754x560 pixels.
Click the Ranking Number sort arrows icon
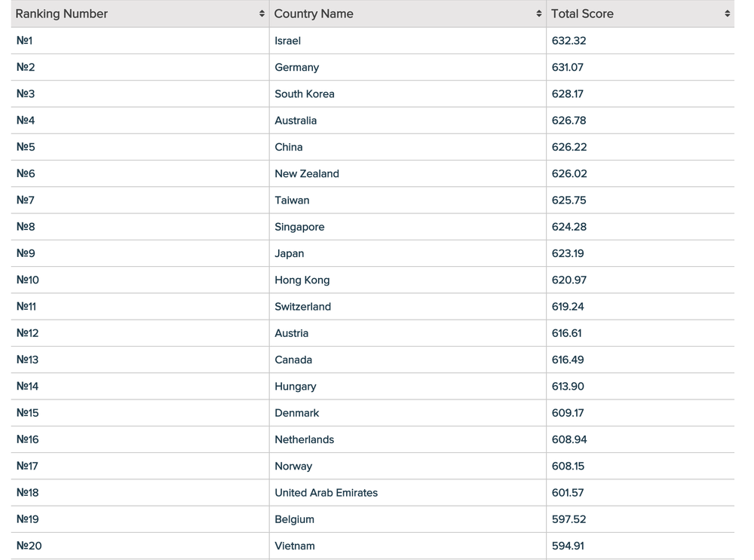262,14
